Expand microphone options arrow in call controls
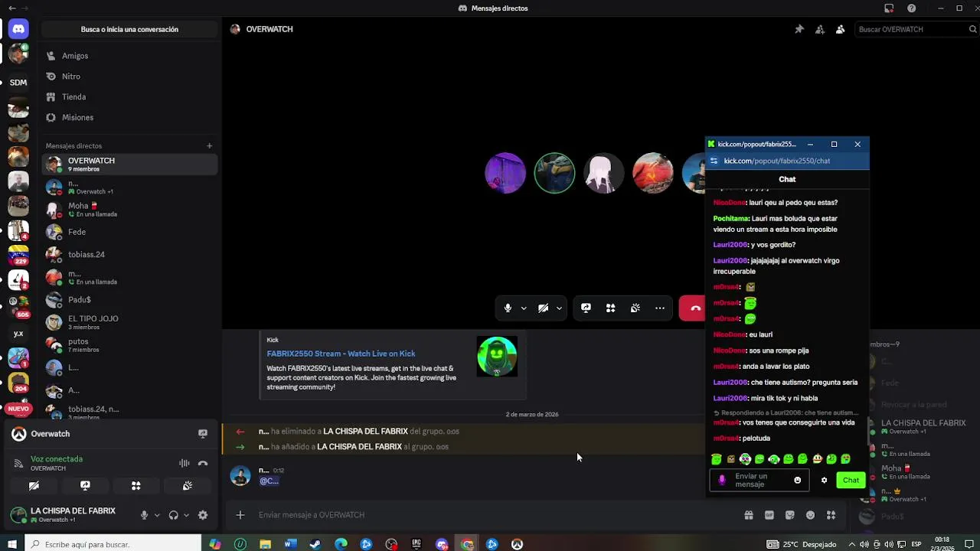The height and width of the screenshot is (551, 980). pyautogui.click(x=524, y=308)
